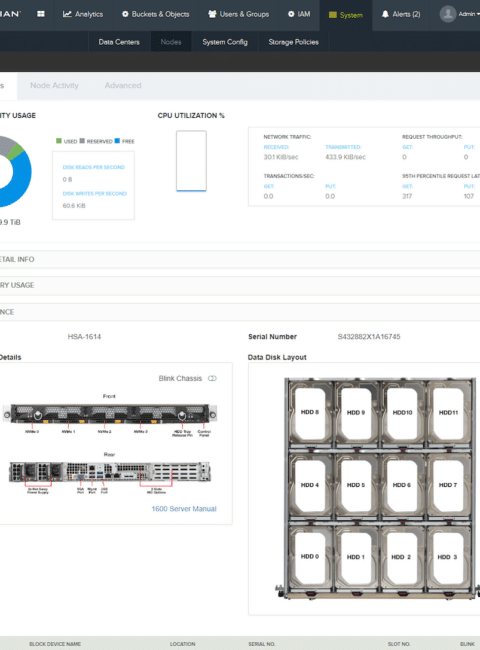The height and width of the screenshot is (650, 480).
Task: Click the front chassis image
Action: coord(109,413)
